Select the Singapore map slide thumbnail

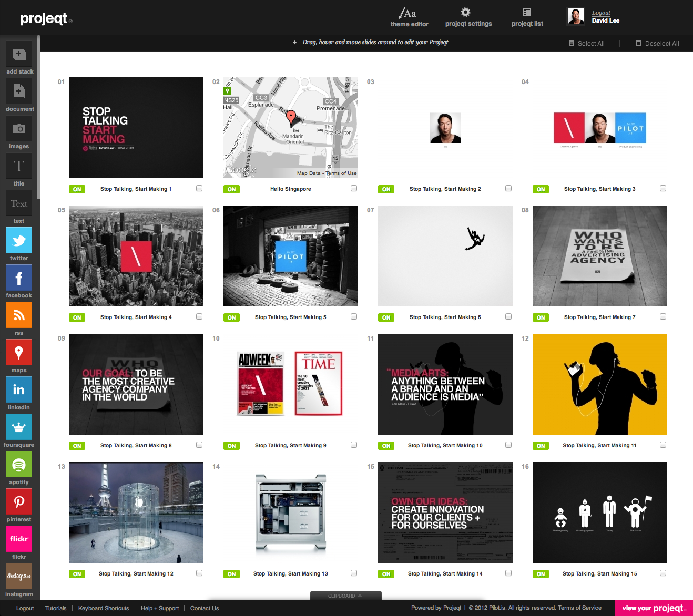291,128
